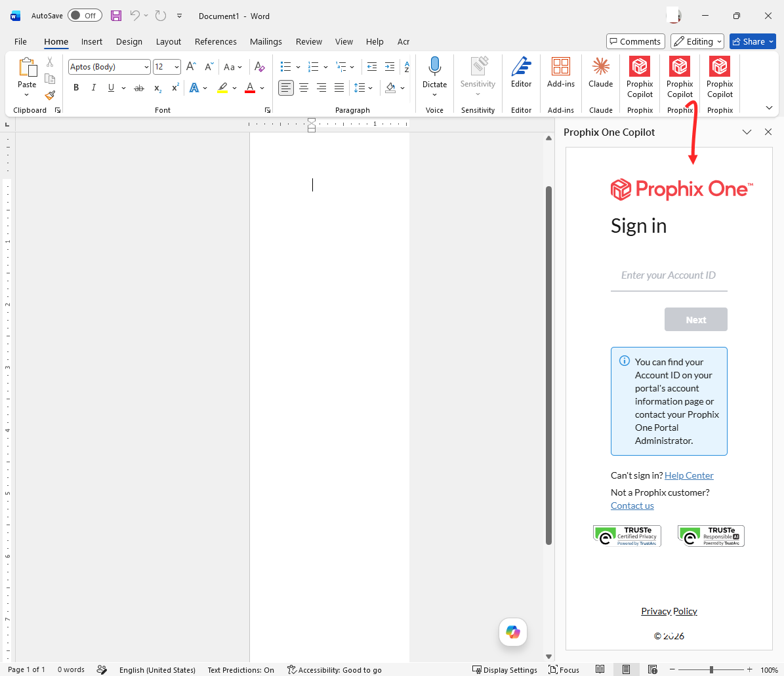Viewport: 784px width, 676px height.
Task: Increase paragraph indent
Action: (390, 66)
